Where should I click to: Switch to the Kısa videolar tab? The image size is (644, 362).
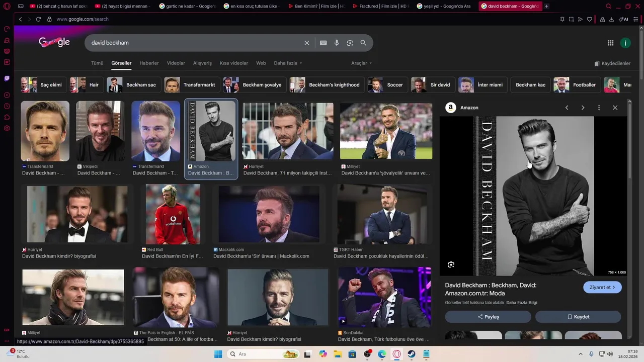(234, 63)
